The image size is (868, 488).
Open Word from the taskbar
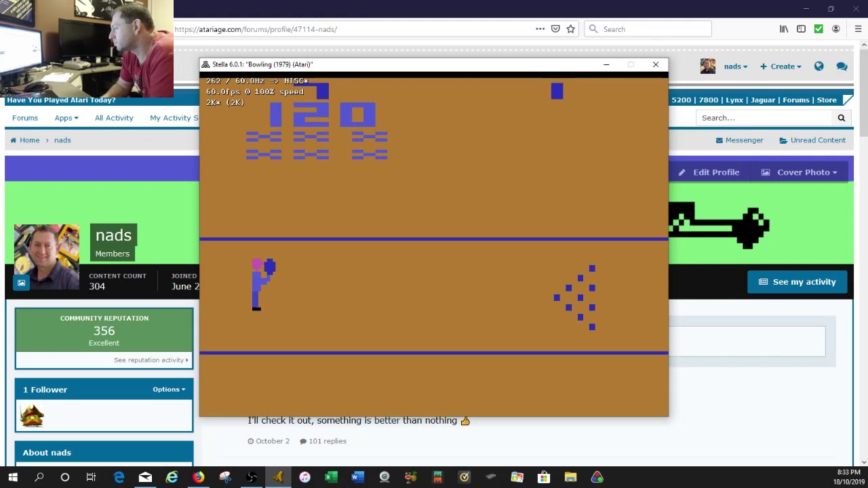(x=357, y=477)
